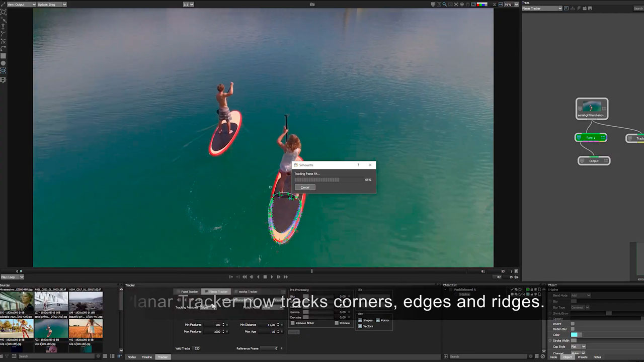Jump to the first frame with rewind icon
The height and width of the screenshot is (362, 644).
pyautogui.click(x=245, y=277)
